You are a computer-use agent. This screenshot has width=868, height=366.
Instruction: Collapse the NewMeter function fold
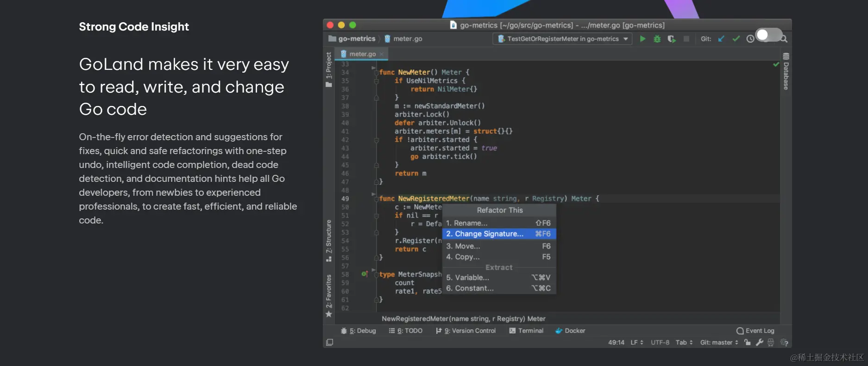tap(376, 73)
